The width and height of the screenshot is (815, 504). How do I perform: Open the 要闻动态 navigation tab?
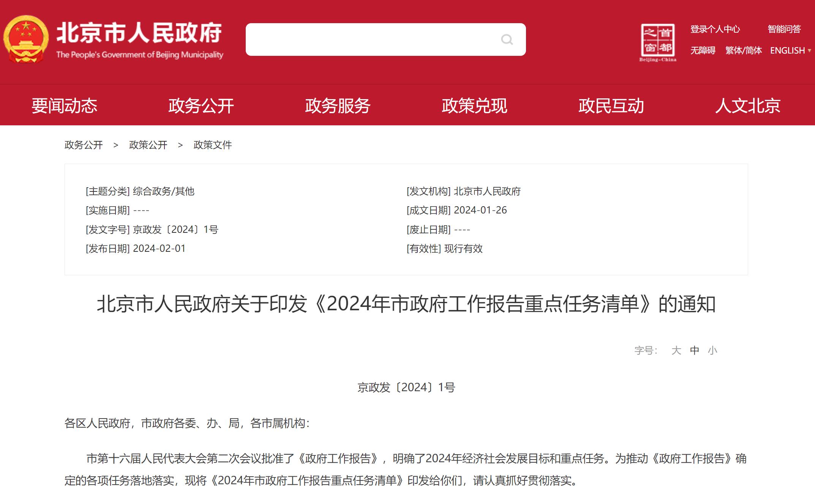pyautogui.click(x=65, y=106)
